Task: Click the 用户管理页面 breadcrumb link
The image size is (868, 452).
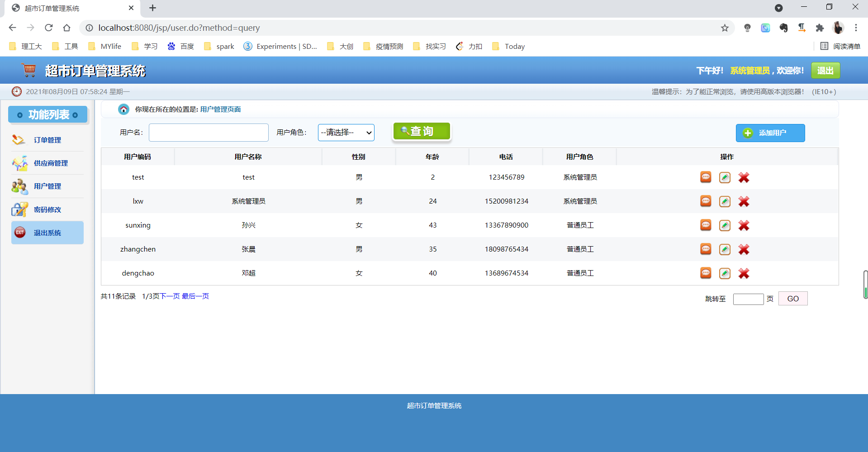Action: pos(220,109)
